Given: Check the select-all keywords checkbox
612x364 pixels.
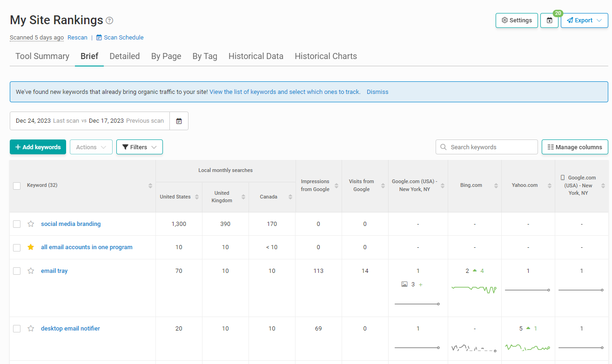Looking at the screenshot, I should coord(17,185).
